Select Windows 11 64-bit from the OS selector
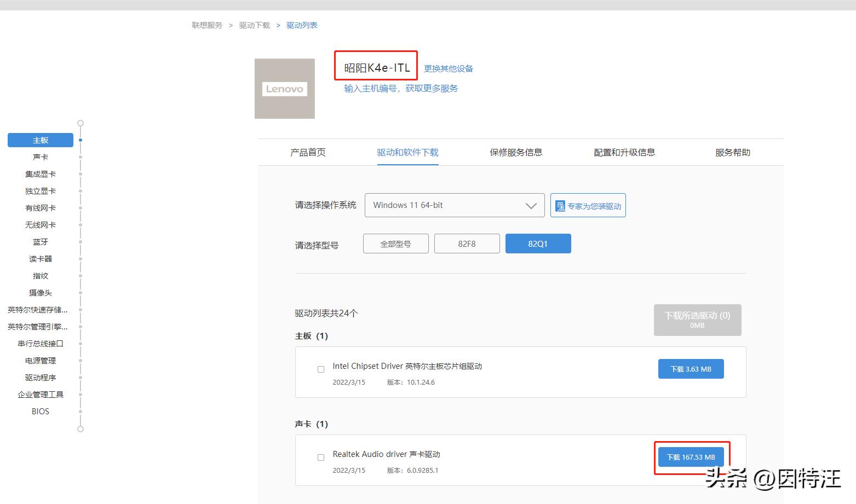The image size is (856, 504). point(455,205)
